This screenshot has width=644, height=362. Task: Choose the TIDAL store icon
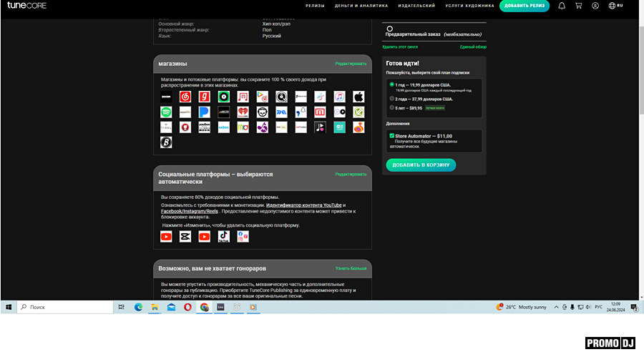tap(166, 127)
